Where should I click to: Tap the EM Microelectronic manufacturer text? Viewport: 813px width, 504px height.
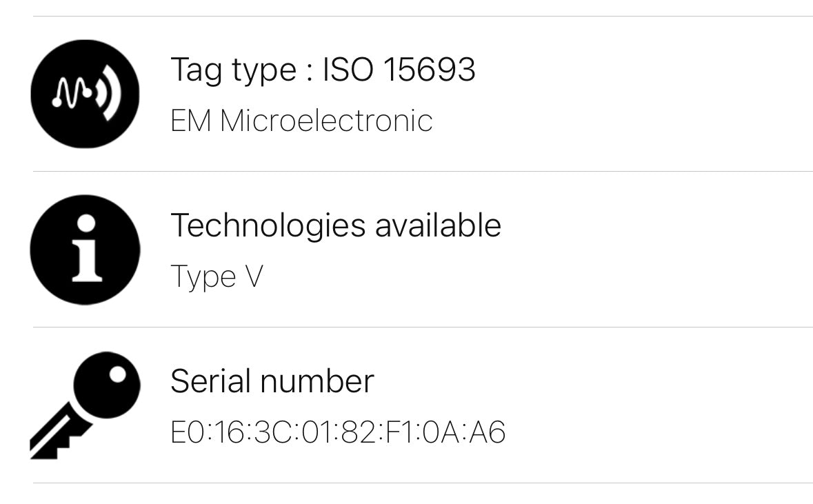tap(301, 121)
